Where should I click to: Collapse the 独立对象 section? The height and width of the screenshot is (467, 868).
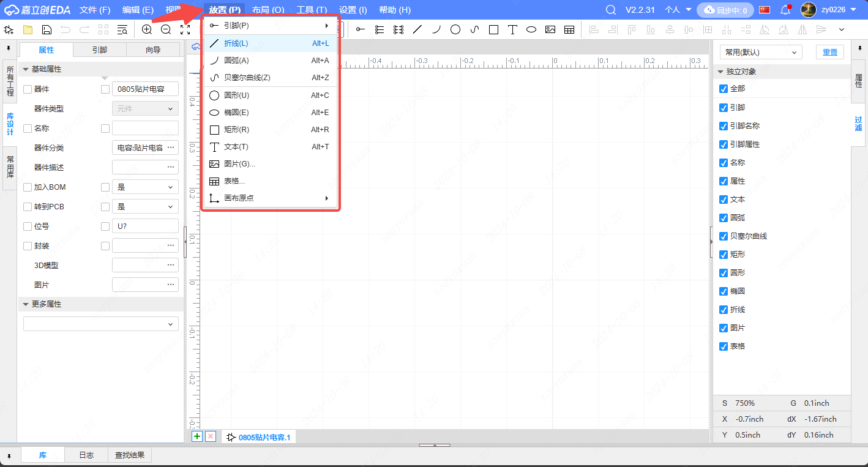pyautogui.click(x=720, y=72)
